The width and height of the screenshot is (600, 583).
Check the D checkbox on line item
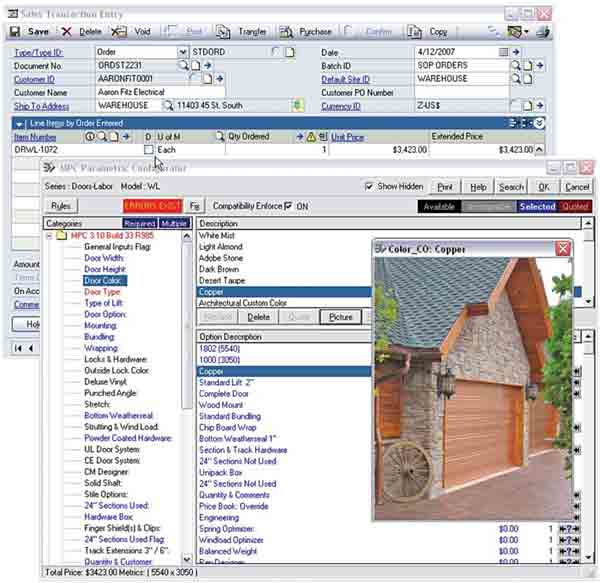click(149, 149)
